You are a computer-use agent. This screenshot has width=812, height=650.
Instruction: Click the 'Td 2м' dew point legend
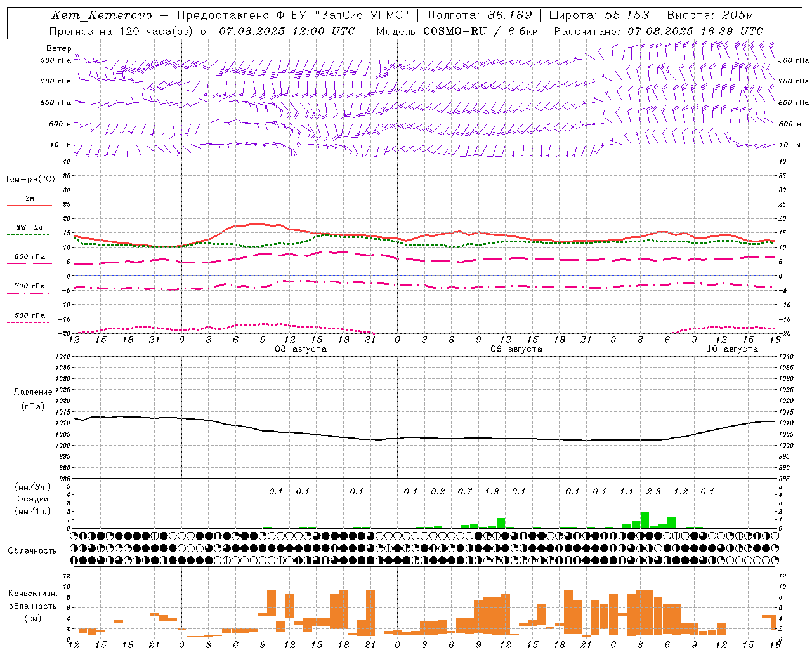29,227
